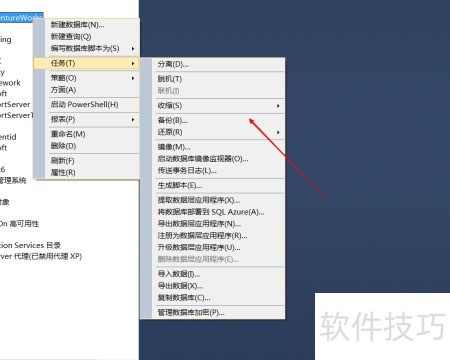Image resolution: width=450 pixels, height=360 pixels.
Task: Click 新建数据库(N)... in the context menu
Action: pos(77,25)
